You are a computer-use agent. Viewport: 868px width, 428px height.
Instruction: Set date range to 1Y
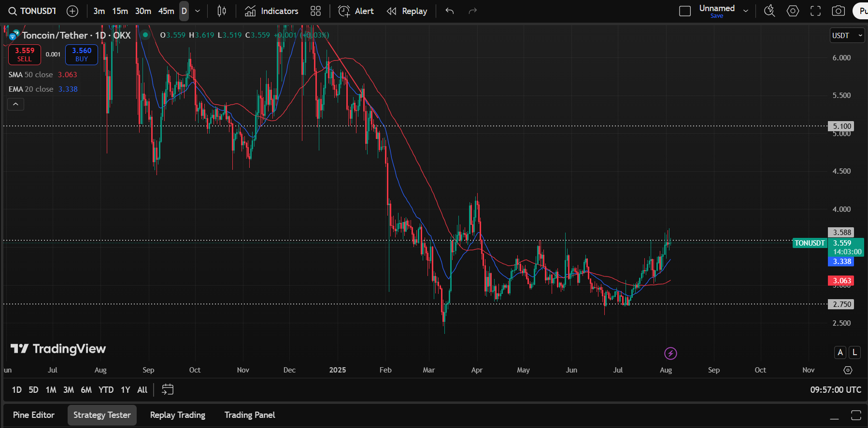[126, 390]
